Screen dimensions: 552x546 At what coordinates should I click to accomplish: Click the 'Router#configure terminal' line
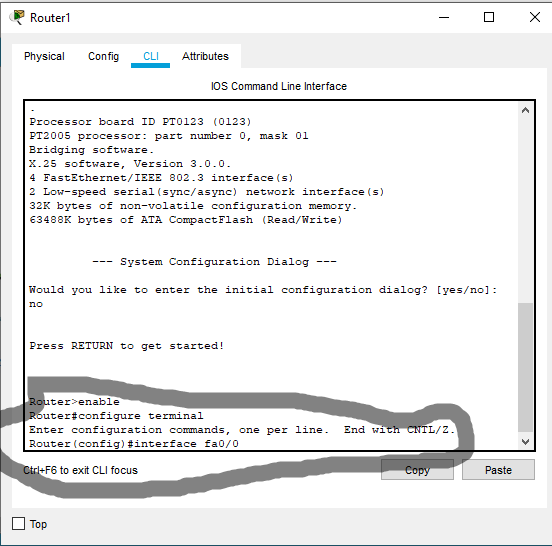coord(116,416)
